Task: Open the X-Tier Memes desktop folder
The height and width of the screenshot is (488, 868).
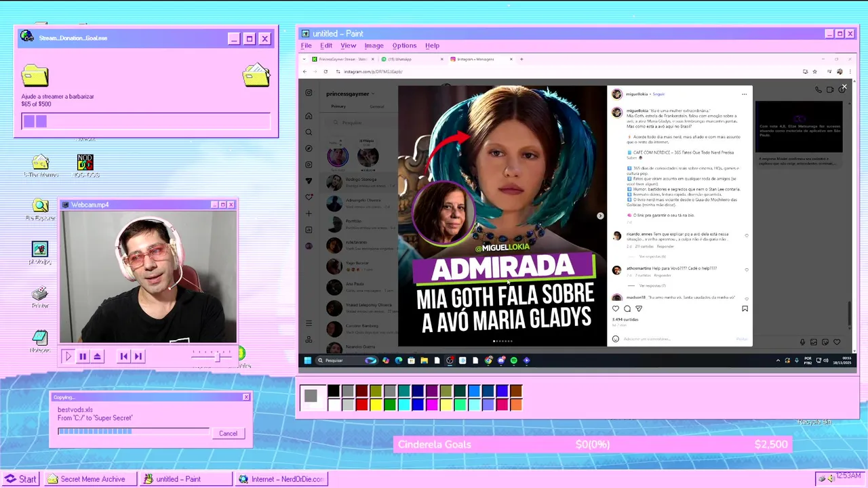Action: [x=41, y=166]
